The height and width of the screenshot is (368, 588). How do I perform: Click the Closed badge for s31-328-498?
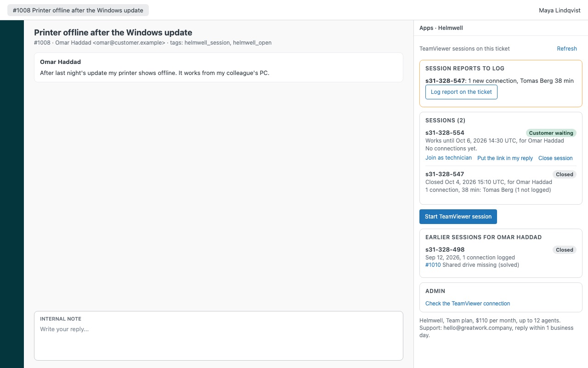click(565, 250)
